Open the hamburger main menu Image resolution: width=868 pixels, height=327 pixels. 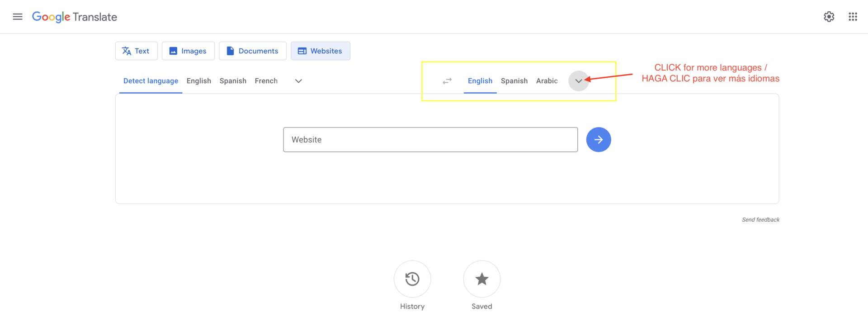[18, 17]
